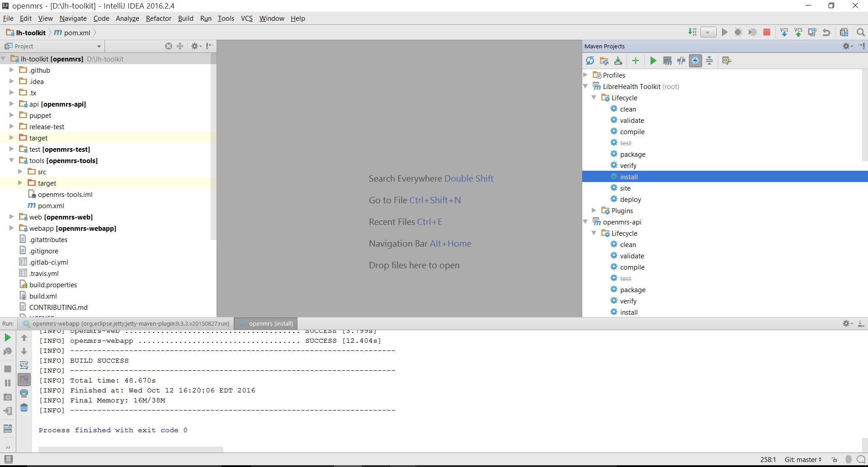
Task: Open Maven Projects panel gear settings
Action: click(x=848, y=46)
